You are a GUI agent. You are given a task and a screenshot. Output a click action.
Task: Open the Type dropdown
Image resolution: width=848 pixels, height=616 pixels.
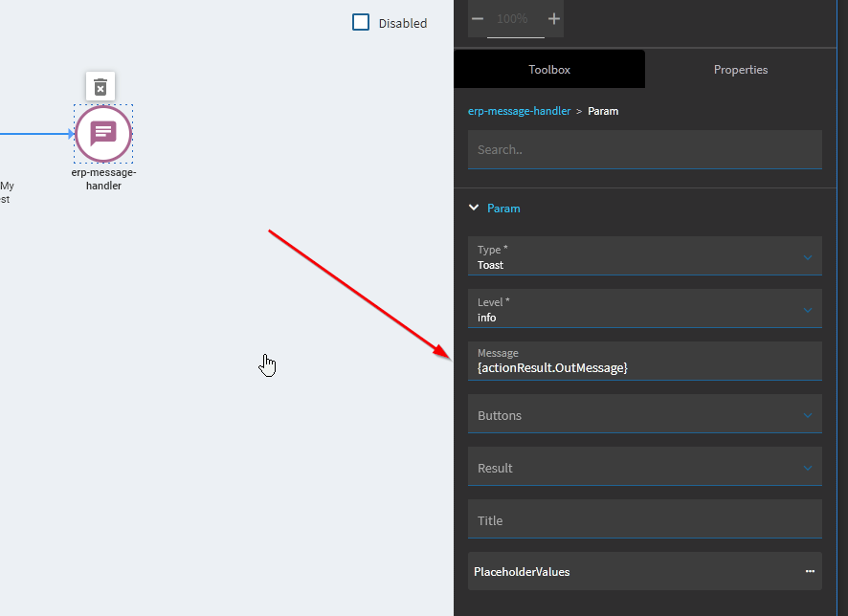click(645, 256)
